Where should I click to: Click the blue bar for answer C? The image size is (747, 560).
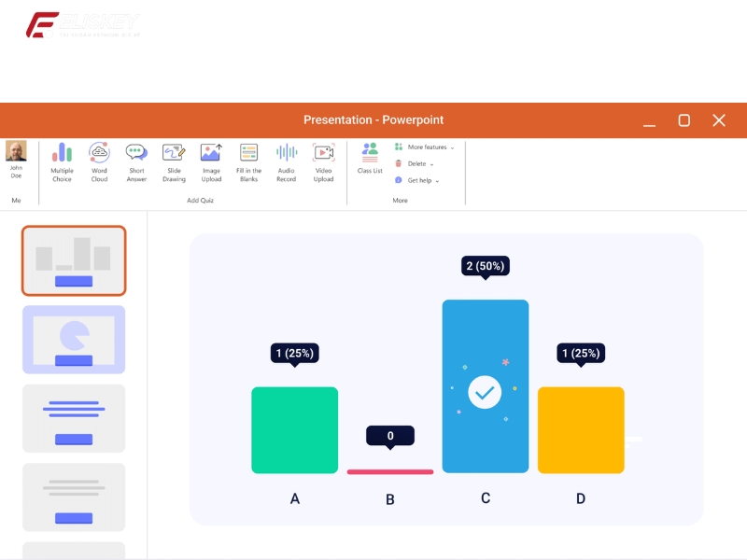pos(485,385)
